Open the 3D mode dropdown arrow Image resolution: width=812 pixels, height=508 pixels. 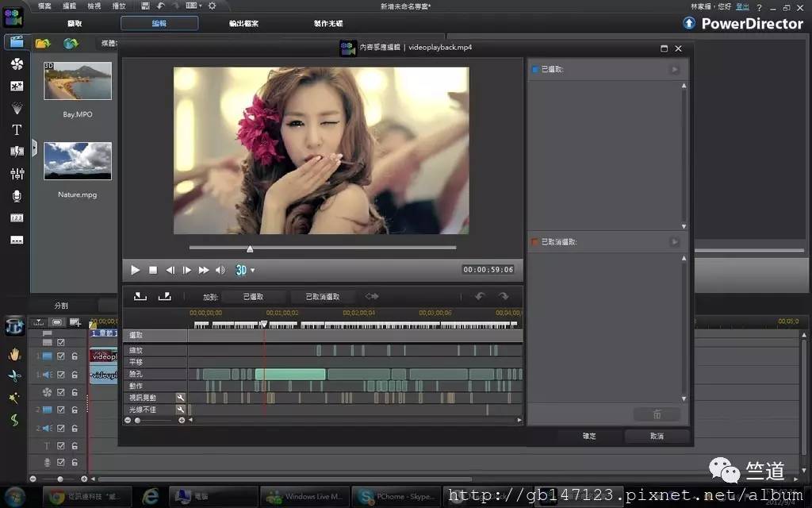pos(253,271)
